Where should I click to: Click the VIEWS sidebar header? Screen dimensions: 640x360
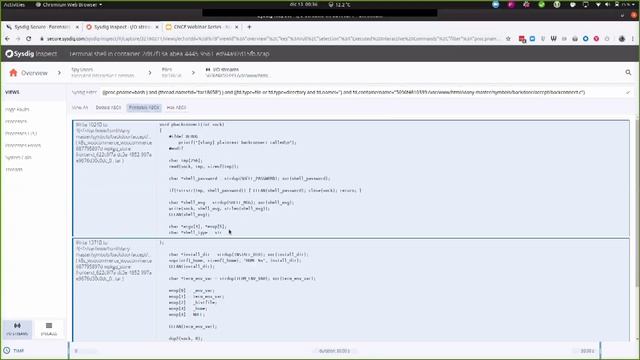[12, 92]
